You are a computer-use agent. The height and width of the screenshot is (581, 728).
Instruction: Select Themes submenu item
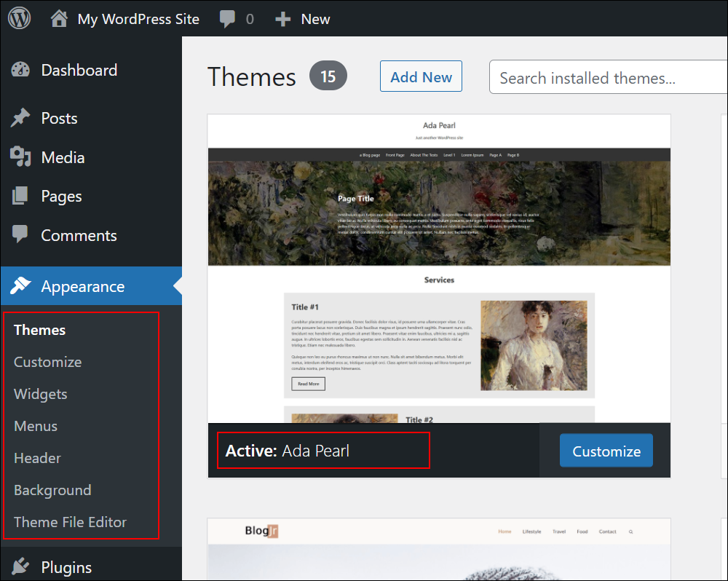click(39, 330)
